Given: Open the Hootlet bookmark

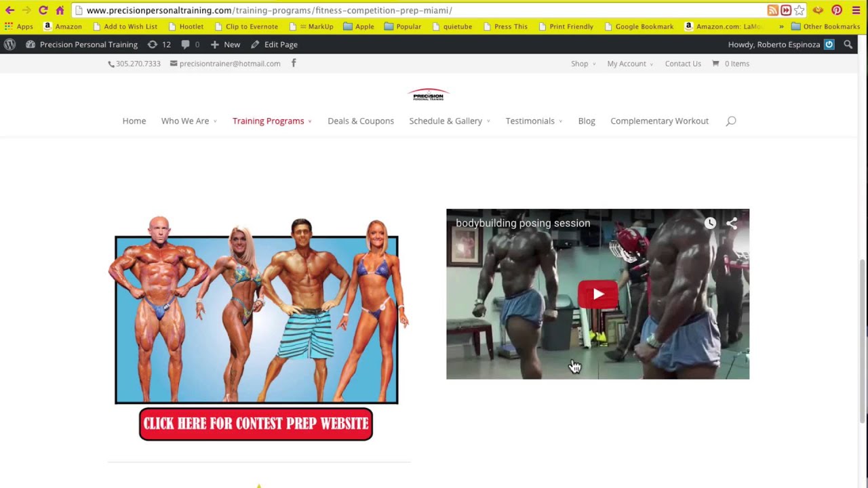Looking at the screenshot, I should pos(186,26).
